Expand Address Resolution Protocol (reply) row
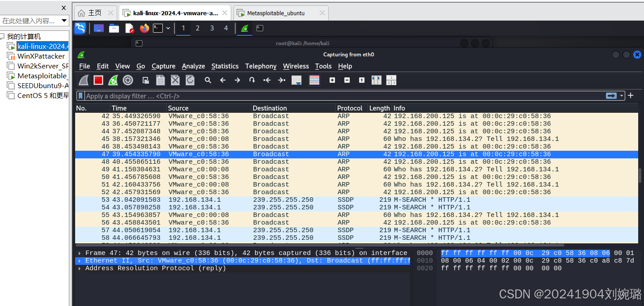 click(80, 268)
